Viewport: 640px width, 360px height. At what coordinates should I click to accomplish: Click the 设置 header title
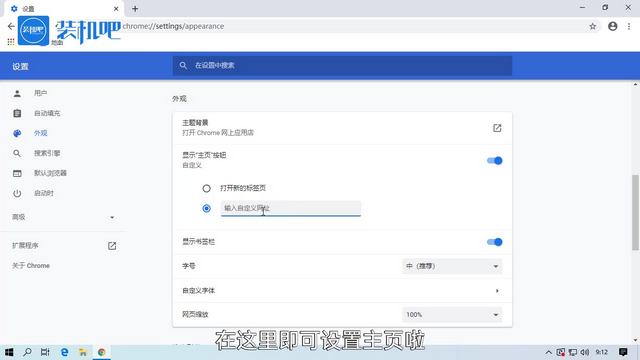[x=20, y=67]
